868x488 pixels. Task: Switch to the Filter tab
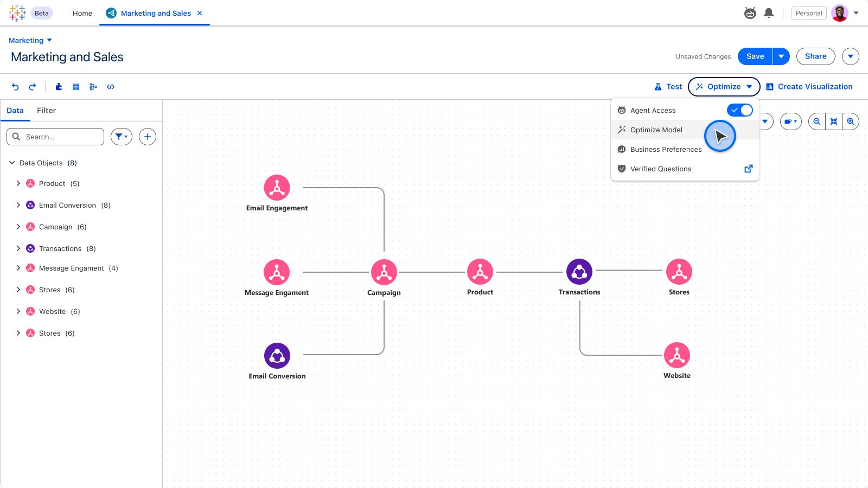[x=46, y=111]
